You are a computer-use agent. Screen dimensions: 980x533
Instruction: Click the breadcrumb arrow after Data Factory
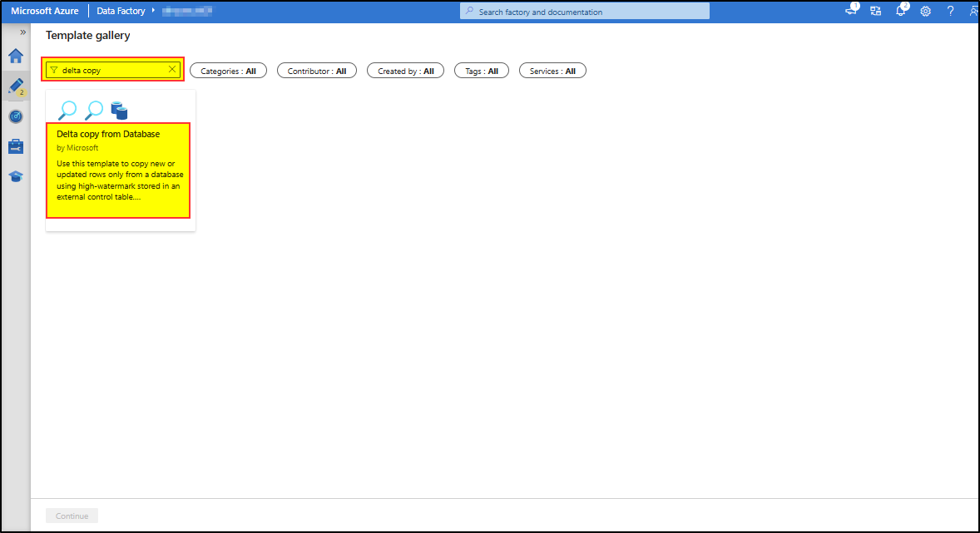pos(153,11)
